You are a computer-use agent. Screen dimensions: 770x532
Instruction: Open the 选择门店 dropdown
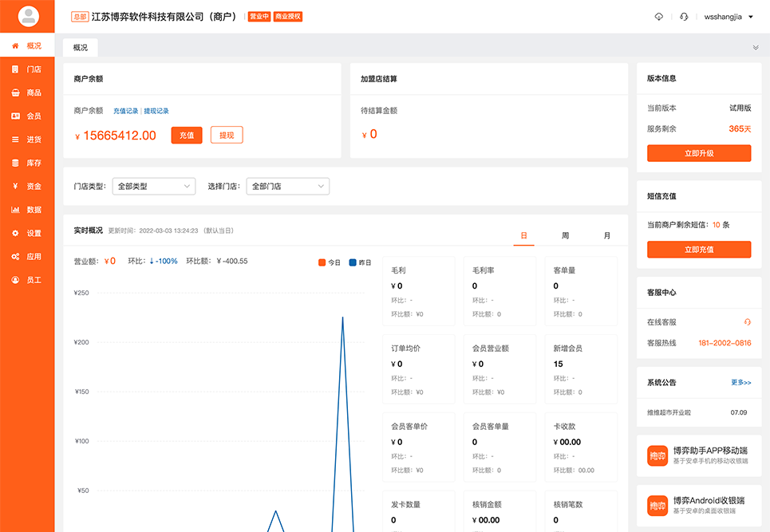(287, 186)
